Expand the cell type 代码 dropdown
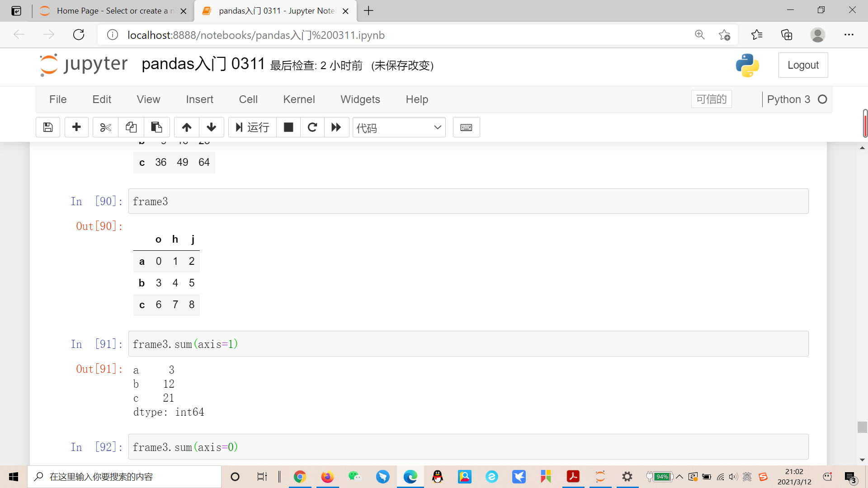 coord(399,128)
